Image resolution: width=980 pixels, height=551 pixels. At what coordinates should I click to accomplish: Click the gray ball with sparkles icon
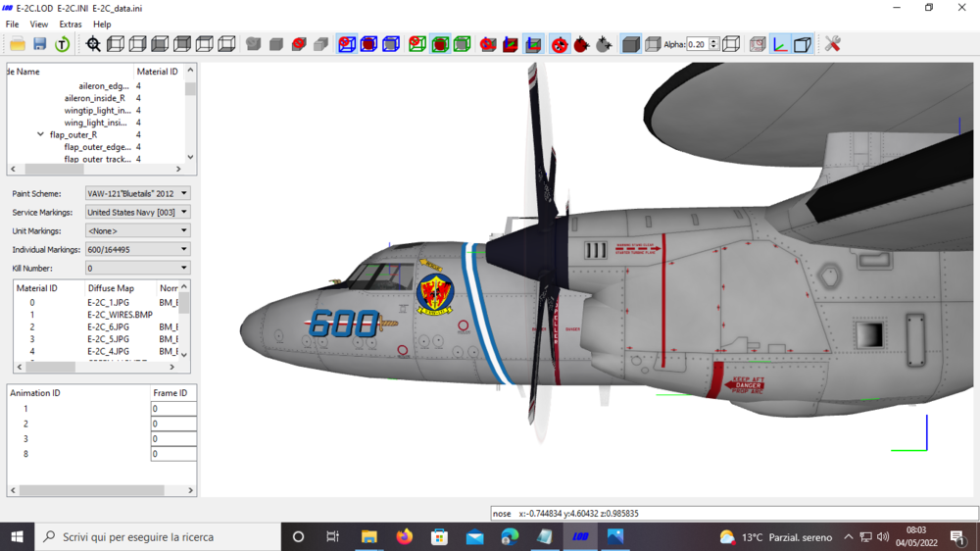[x=604, y=44]
